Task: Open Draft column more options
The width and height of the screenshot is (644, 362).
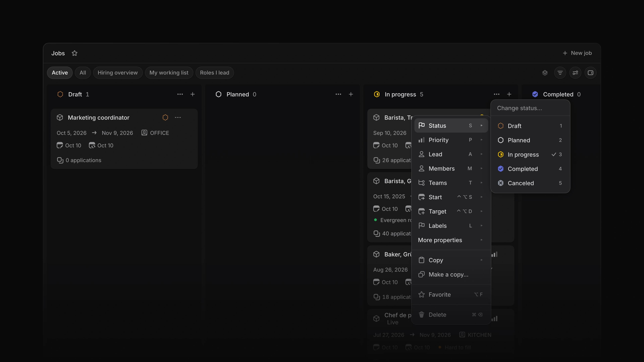Action: click(180, 94)
